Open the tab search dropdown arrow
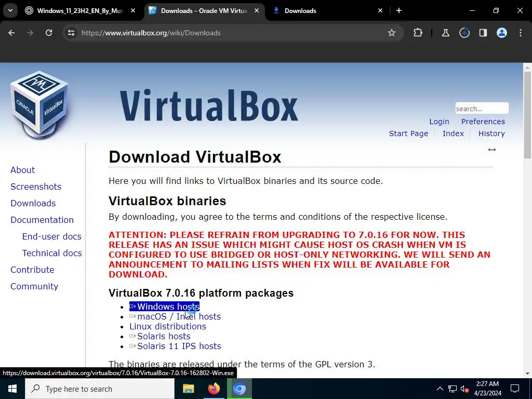 click(x=10, y=10)
